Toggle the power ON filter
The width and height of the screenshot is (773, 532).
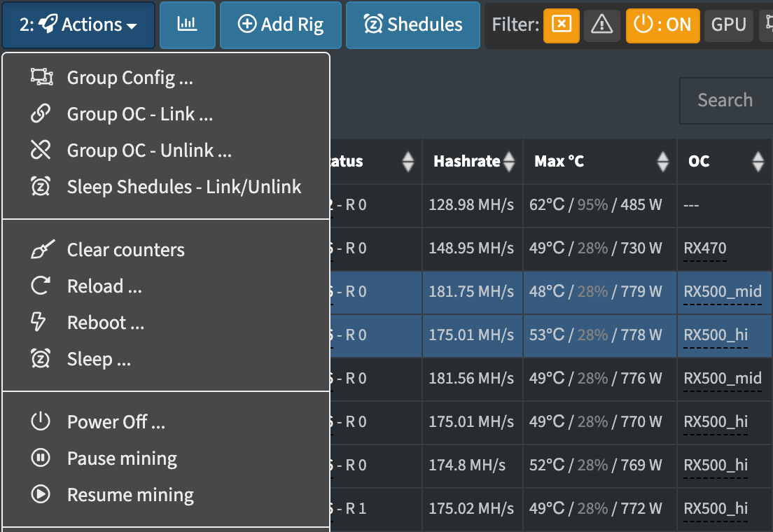[x=662, y=25]
